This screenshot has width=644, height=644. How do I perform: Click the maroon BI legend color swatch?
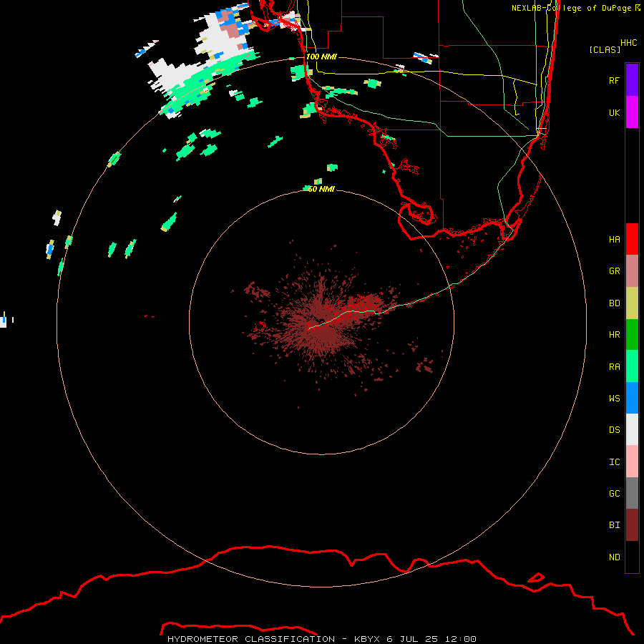point(632,525)
